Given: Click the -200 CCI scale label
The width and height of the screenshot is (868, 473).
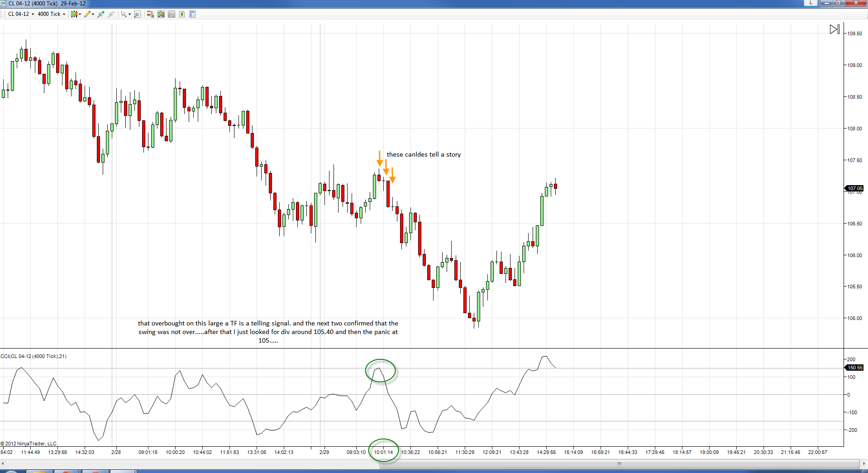Looking at the screenshot, I should pos(852,430).
